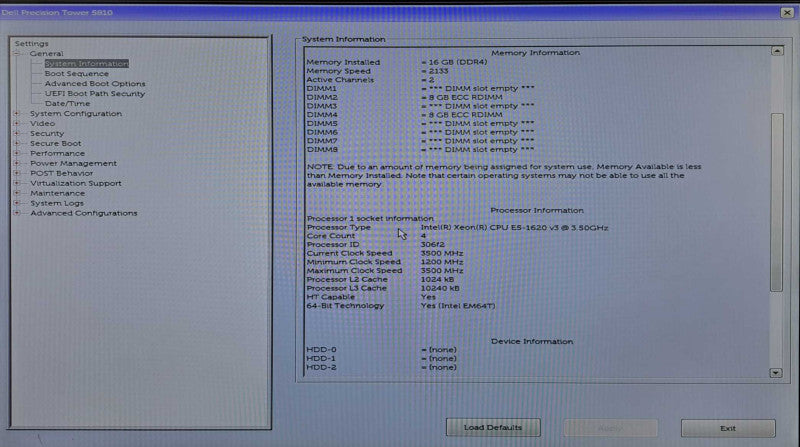The image size is (800, 447).
Task: Open Date/Time settings
Action: (67, 104)
